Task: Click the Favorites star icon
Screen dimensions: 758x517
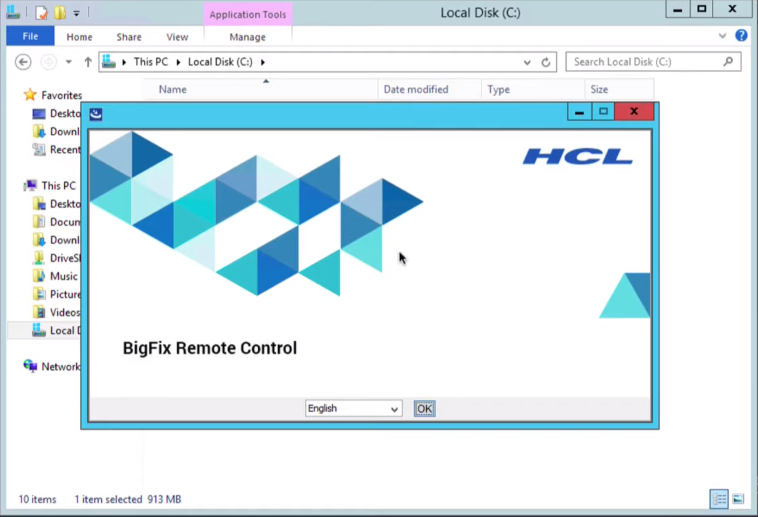Action: coord(30,95)
